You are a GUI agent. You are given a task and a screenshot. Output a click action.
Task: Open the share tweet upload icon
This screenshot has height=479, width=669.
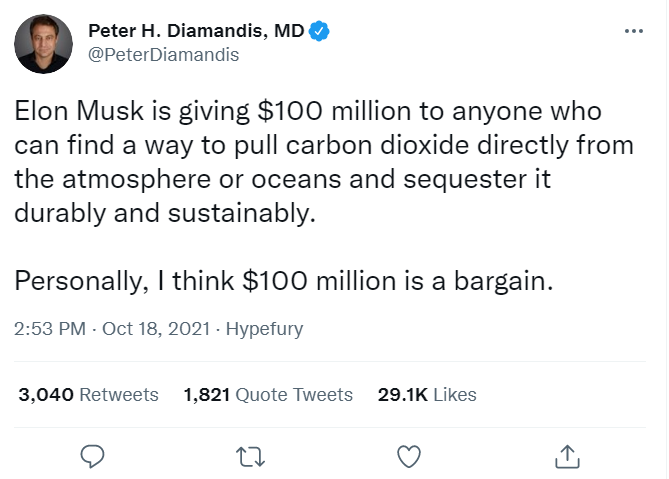[566, 457]
